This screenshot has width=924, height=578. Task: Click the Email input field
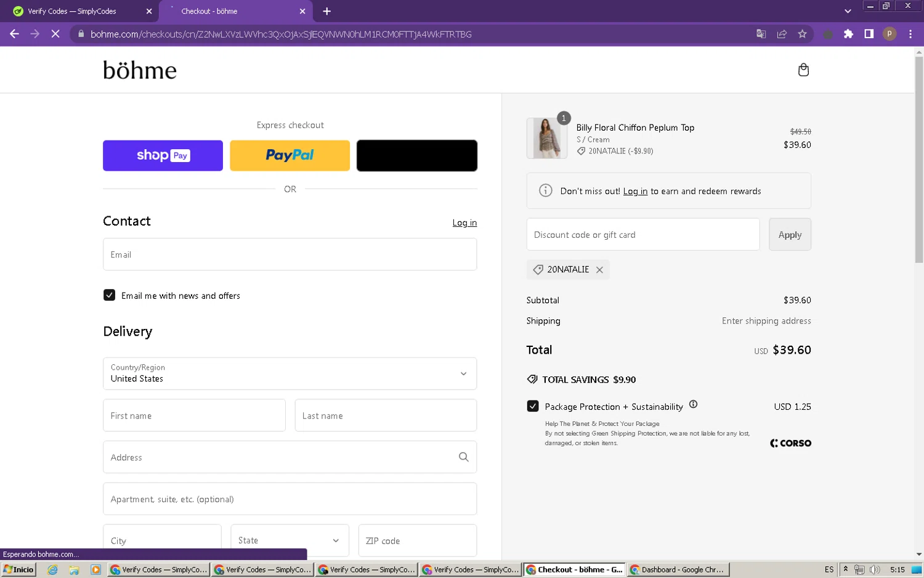(290, 254)
